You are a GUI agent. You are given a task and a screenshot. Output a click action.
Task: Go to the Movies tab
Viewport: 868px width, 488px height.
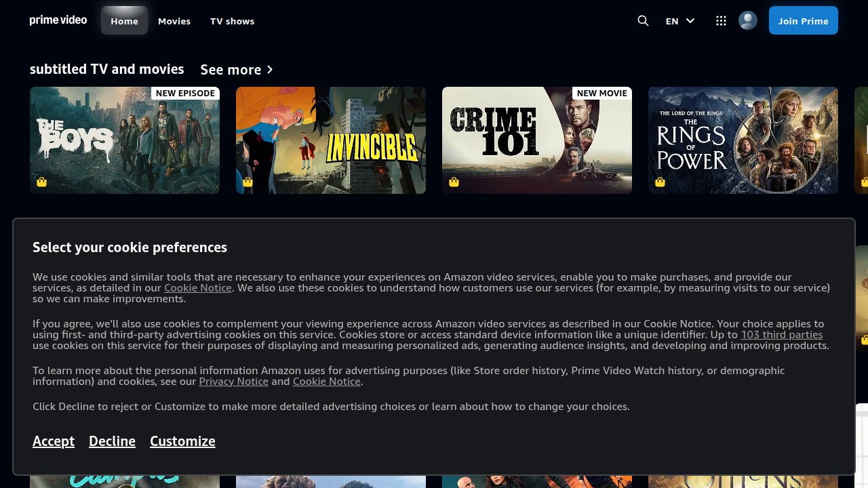[174, 21]
